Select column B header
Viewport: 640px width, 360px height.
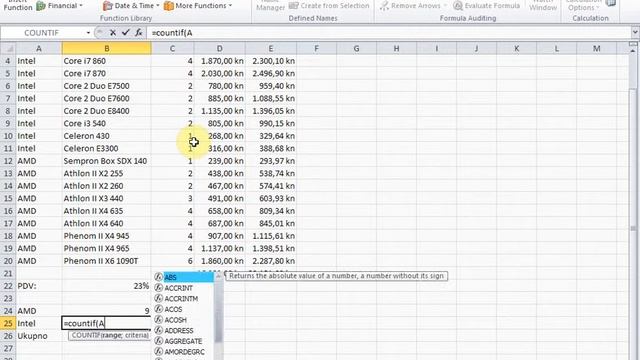pyautogui.click(x=107, y=49)
